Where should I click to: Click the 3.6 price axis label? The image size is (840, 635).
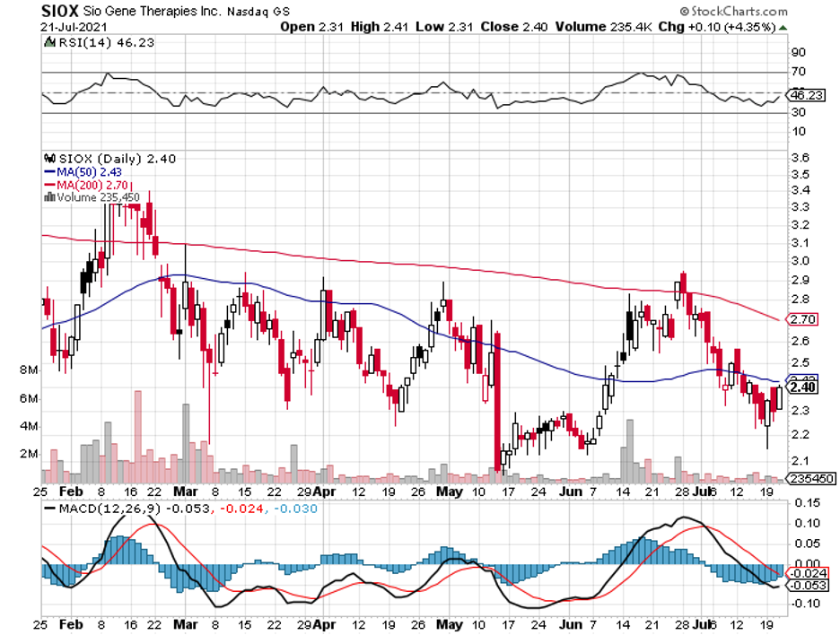(801, 158)
